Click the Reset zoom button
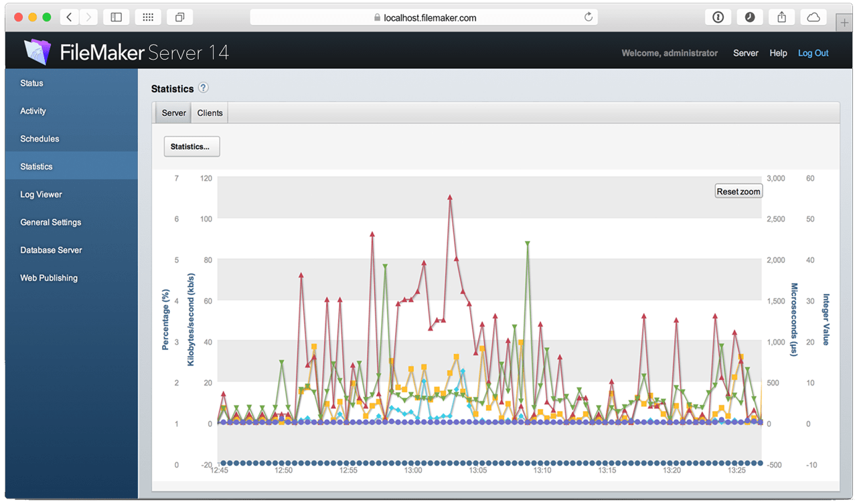This screenshot has height=504, width=857. pyautogui.click(x=738, y=191)
